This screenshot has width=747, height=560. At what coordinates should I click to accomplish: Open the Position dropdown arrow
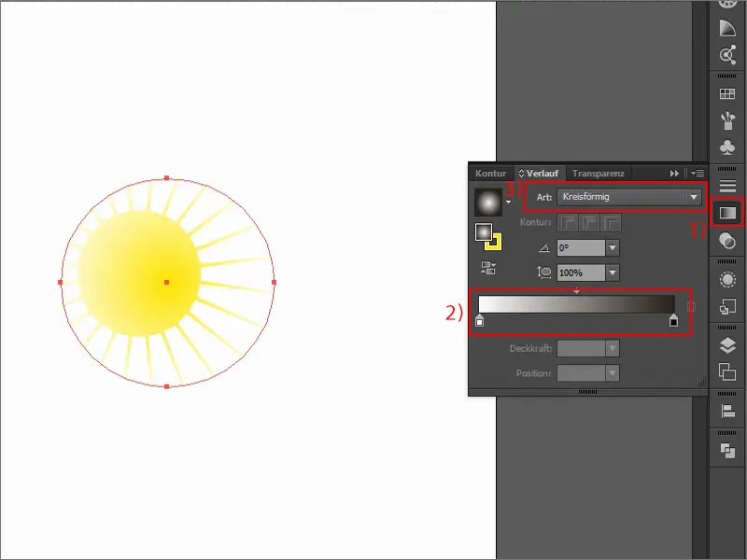(613, 373)
